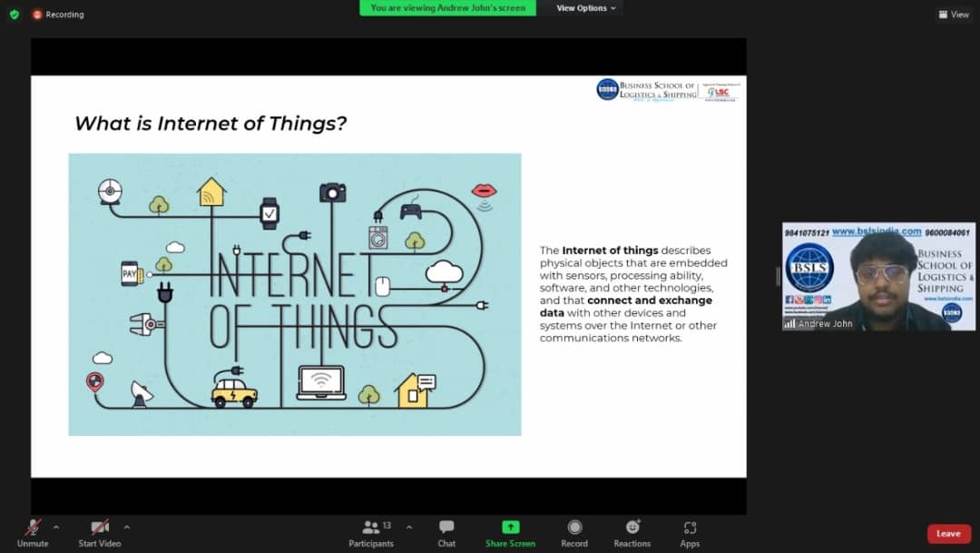
Task: Click the washing machine icon in the illustration
Action: coord(378,238)
